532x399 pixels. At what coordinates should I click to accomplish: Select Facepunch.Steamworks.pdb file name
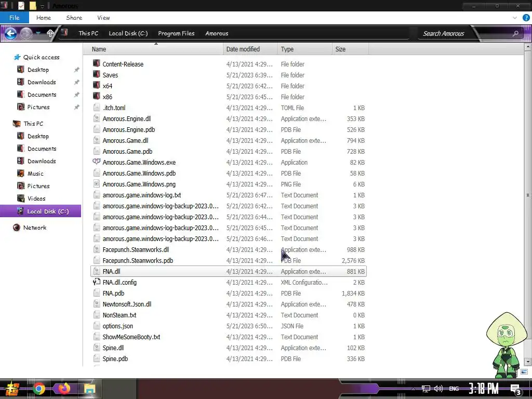point(138,261)
